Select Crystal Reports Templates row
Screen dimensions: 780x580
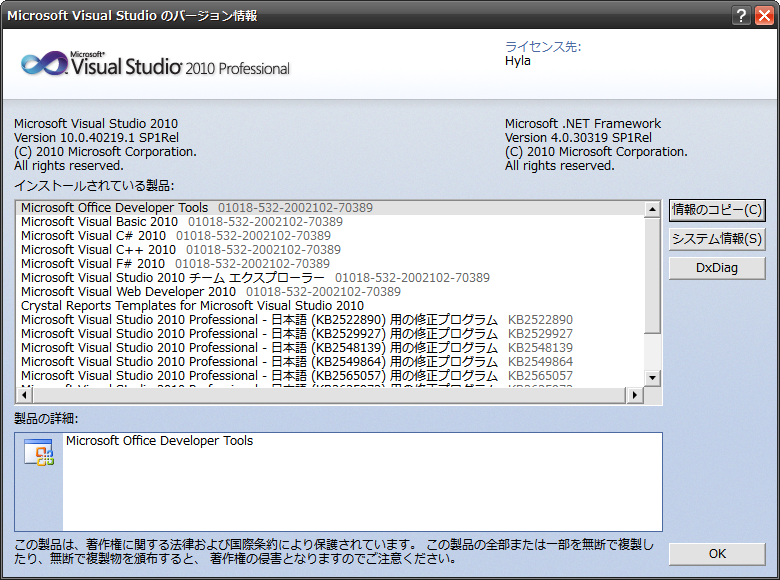[x=330, y=305]
